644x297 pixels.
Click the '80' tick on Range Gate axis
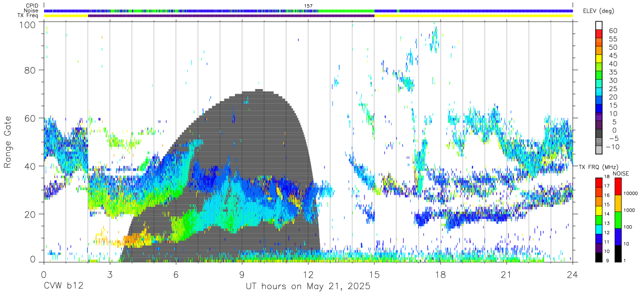pos(29,70)
